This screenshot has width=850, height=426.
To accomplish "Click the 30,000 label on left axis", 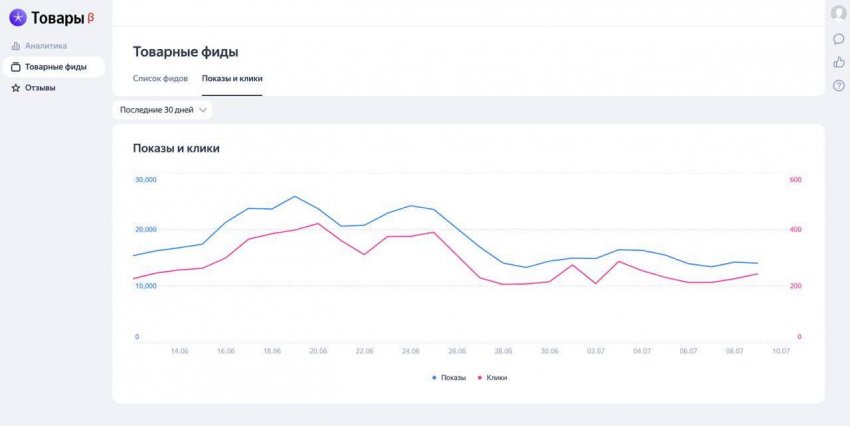I will click(x=145, y=180).
